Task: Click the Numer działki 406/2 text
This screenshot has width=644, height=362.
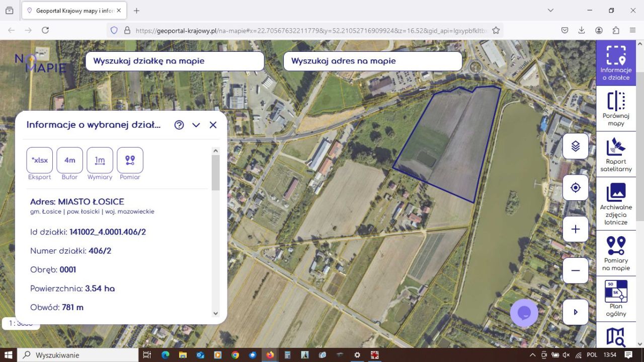Action: 70,251
